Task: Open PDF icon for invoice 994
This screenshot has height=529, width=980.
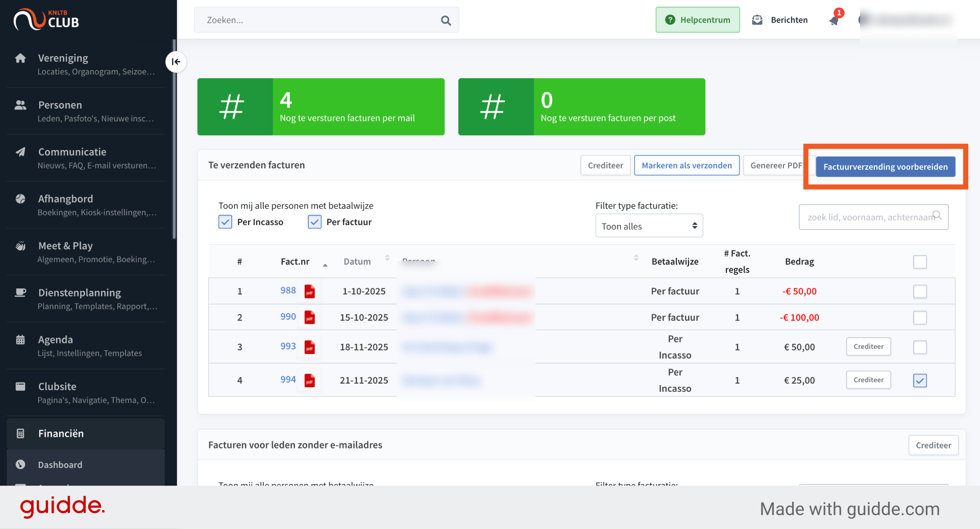Action: click(309, 381)
